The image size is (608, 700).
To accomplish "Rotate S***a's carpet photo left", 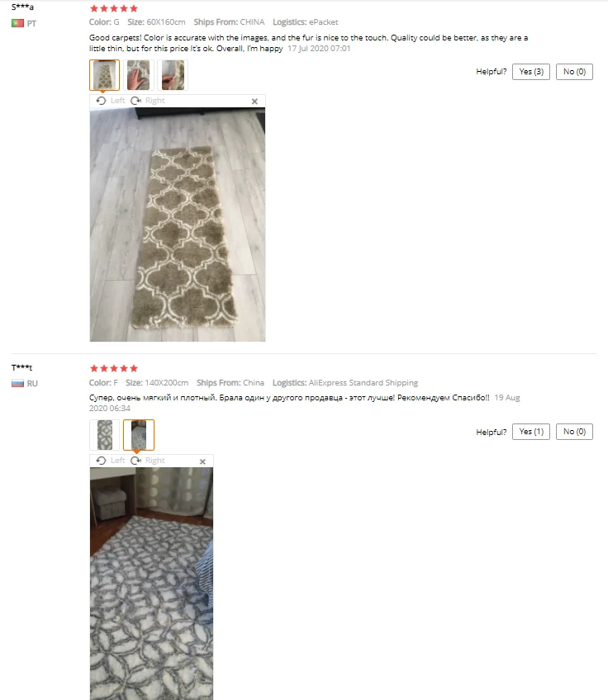I will click(x=111, y=101).
